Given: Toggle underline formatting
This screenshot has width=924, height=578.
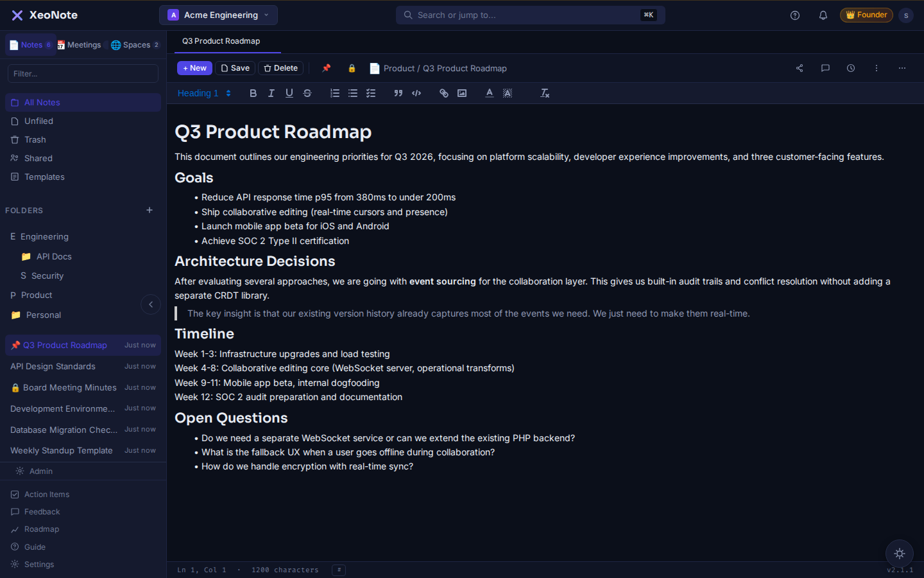Looking at the screenshot, I should (x=289, y=93).
